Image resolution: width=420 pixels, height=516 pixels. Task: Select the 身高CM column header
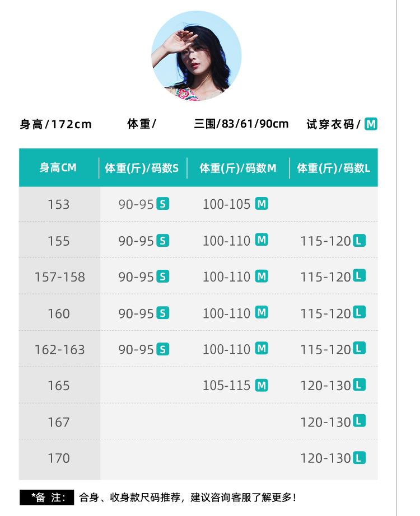(x=58, y=168)
